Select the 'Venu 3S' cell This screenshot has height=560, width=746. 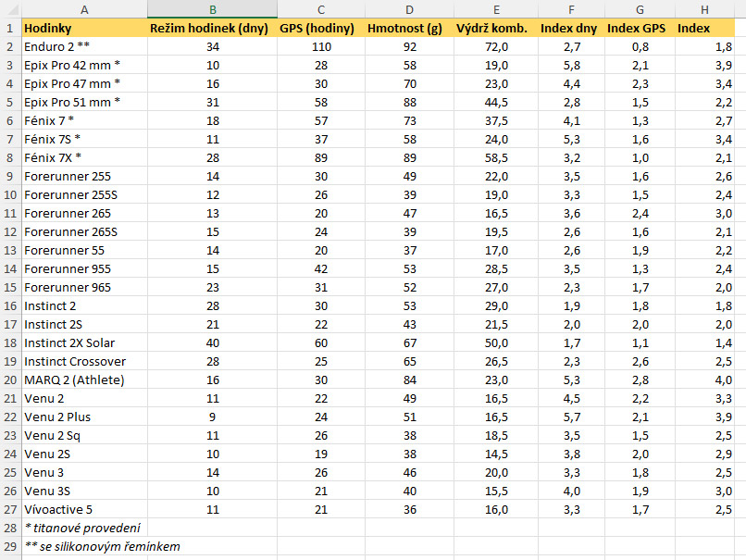(x=84, y=491)
